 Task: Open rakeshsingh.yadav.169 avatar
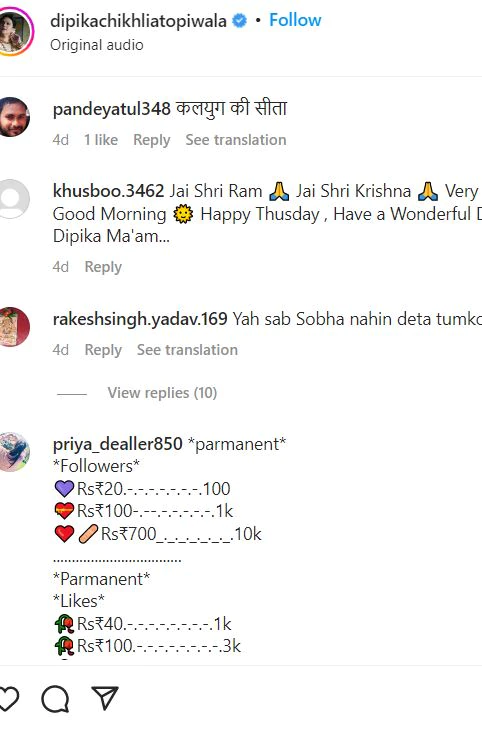(14, 326)
